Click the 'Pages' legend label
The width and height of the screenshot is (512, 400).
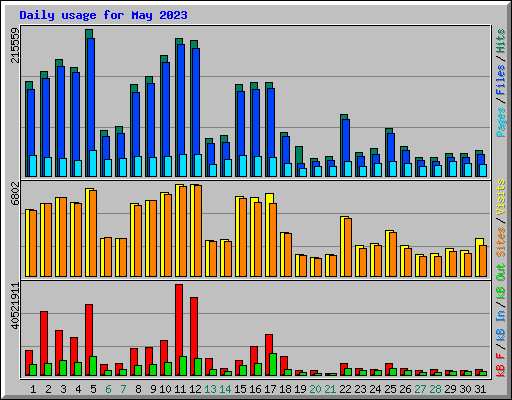pyautogui.click(x=500, y=122)
